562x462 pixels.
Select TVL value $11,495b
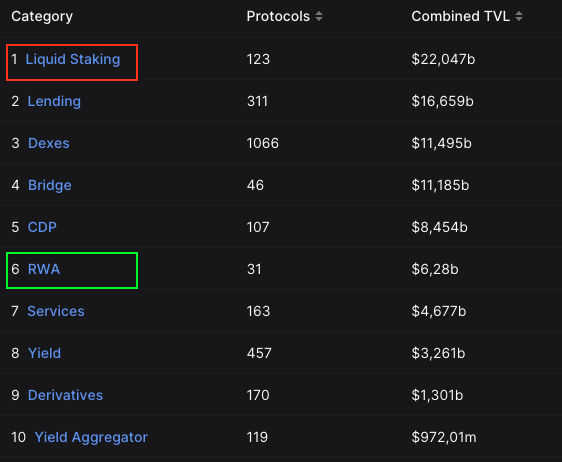442,143
